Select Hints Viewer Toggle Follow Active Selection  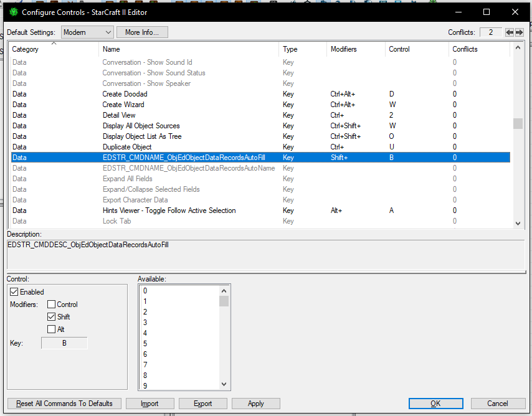coord(260,210)
